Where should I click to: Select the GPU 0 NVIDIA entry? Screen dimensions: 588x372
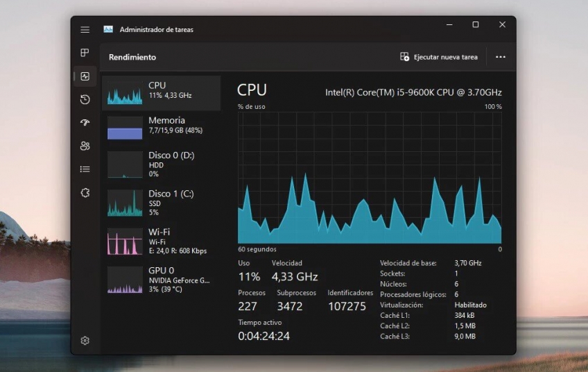[x=162, y=279]
